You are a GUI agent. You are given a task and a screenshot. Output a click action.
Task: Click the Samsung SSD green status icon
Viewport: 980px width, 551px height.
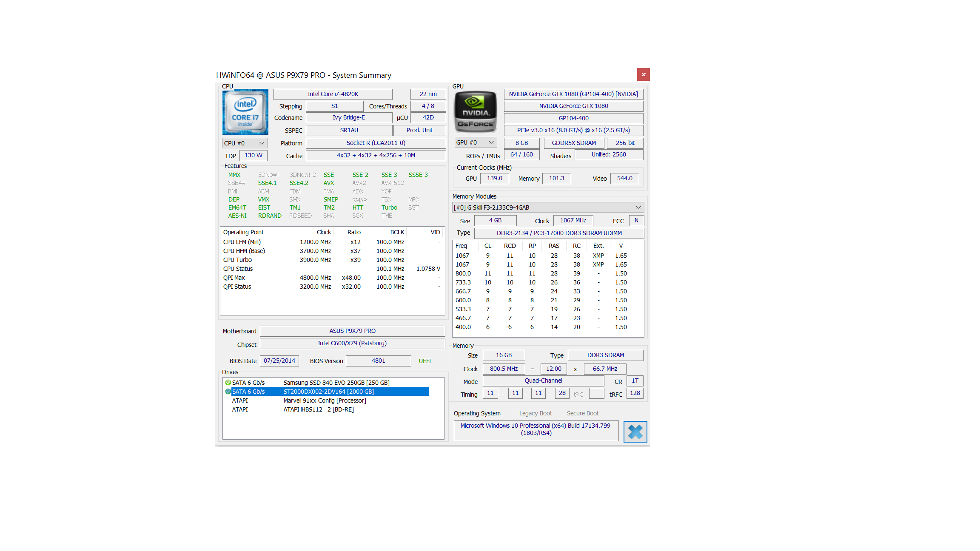tap(228, 383)
